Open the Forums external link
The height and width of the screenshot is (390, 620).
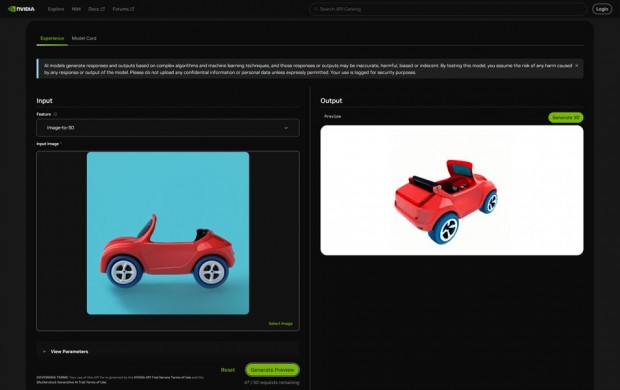pyautogui.click(x=123, y=9)
